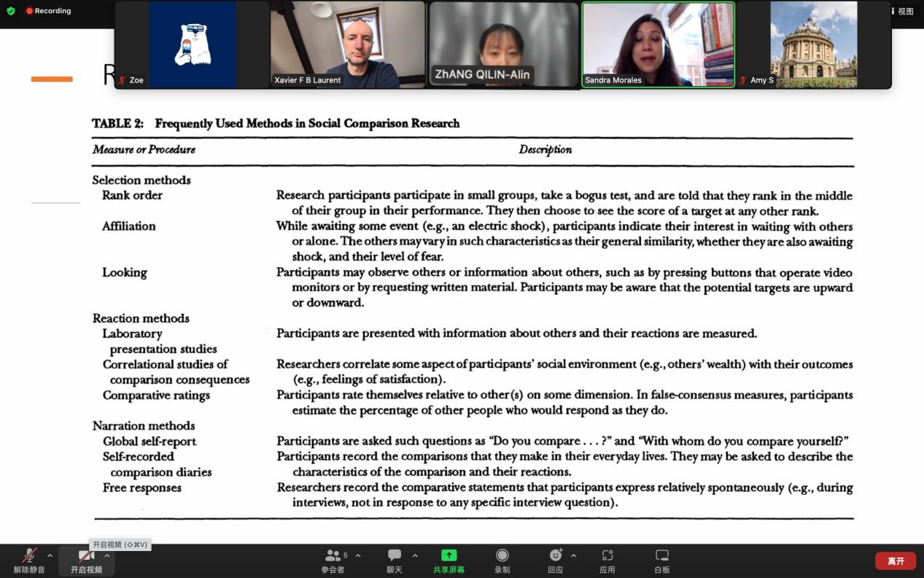The width and height of the screenshot is (924, 578).
Task: Open the view layout menu (视图)
Action: (904, 11)
